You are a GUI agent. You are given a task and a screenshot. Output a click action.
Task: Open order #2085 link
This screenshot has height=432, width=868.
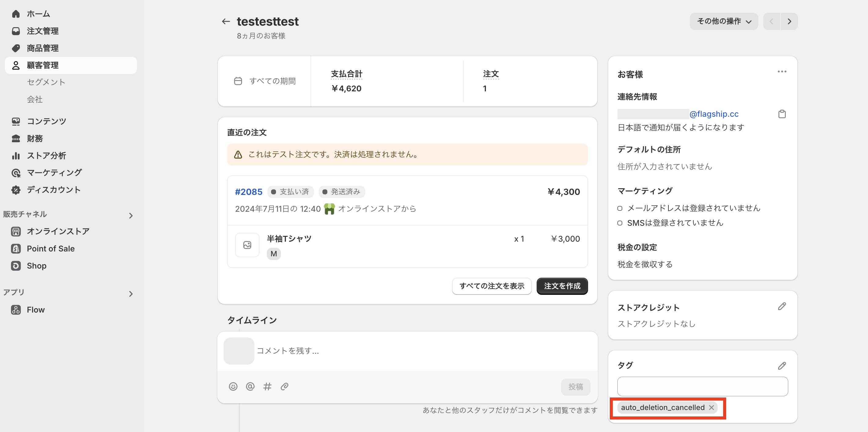(248, 192)
